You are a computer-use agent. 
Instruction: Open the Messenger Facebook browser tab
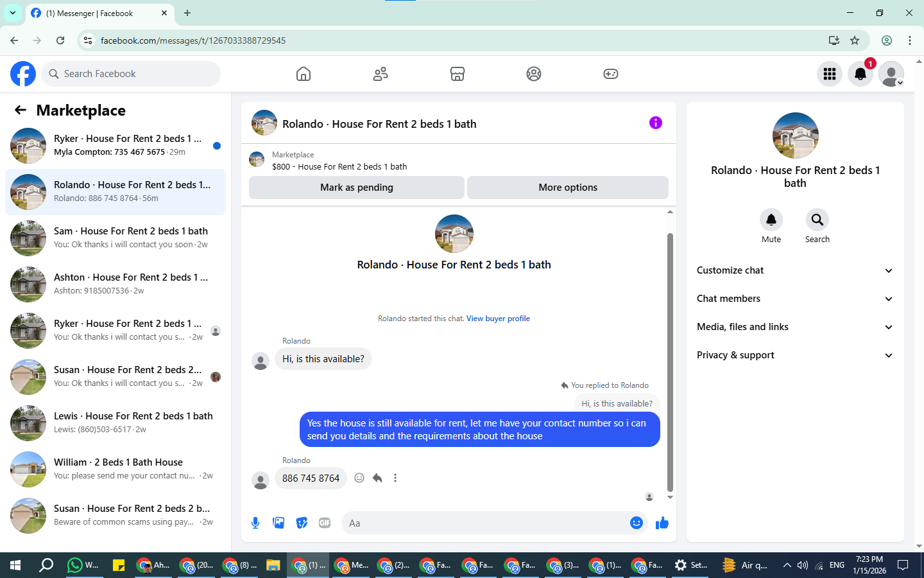click(99, 13)
